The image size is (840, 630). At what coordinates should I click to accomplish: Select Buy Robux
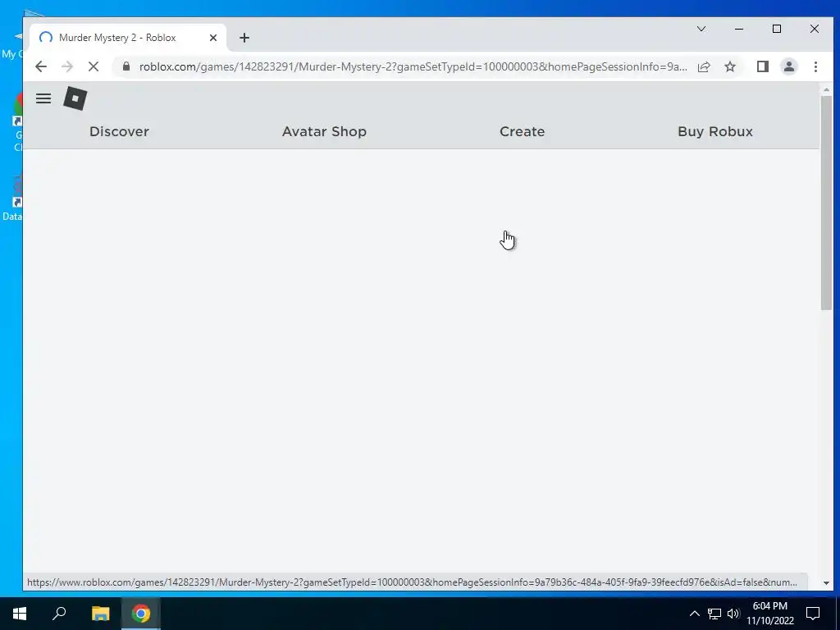[x=715, y=131]
